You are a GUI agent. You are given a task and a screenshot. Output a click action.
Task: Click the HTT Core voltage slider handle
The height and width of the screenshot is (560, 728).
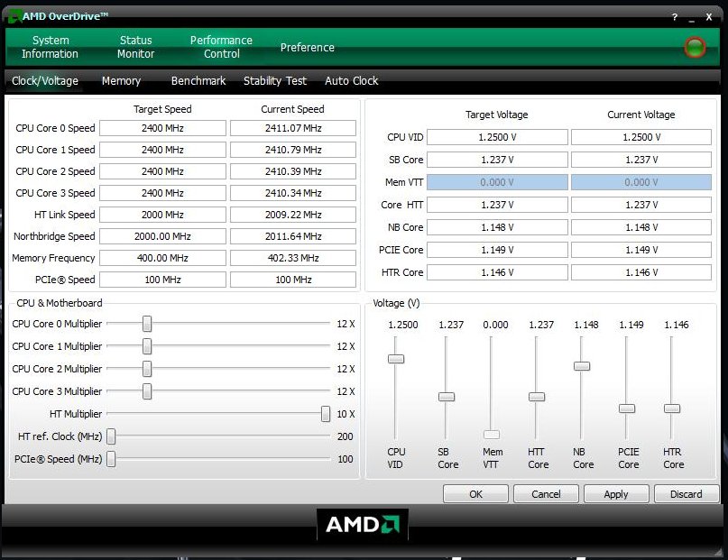coord(537,397)
